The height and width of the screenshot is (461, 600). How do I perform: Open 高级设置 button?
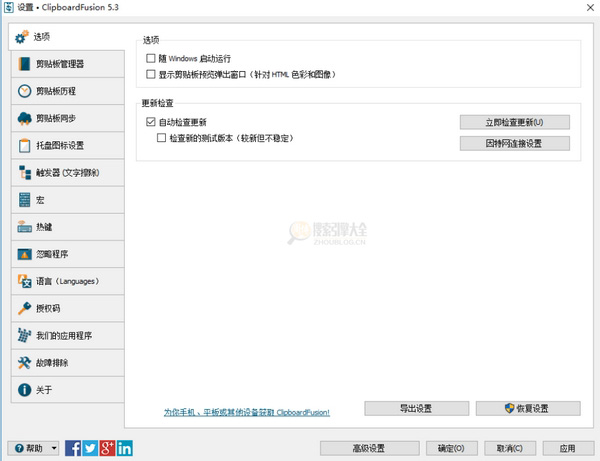(370, 448)
